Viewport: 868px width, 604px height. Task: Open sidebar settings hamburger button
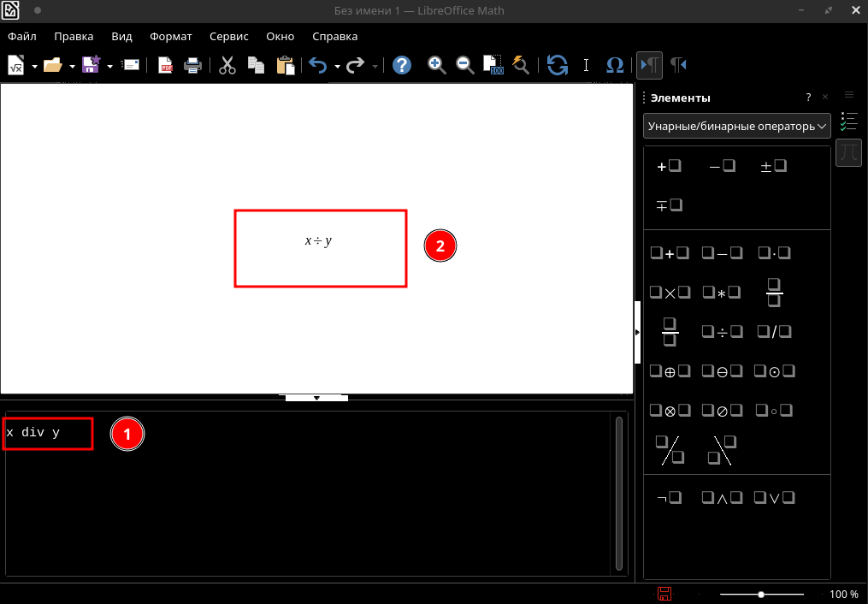point(849,95)
